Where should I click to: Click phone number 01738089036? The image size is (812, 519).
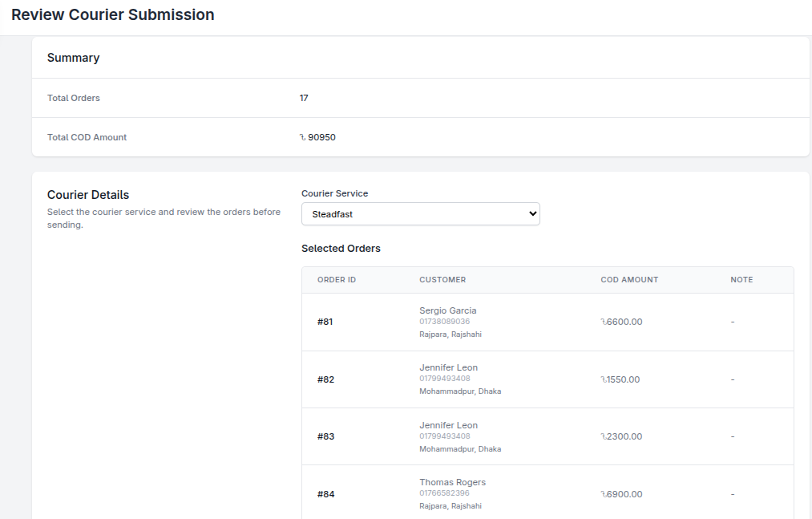point(444,322)
